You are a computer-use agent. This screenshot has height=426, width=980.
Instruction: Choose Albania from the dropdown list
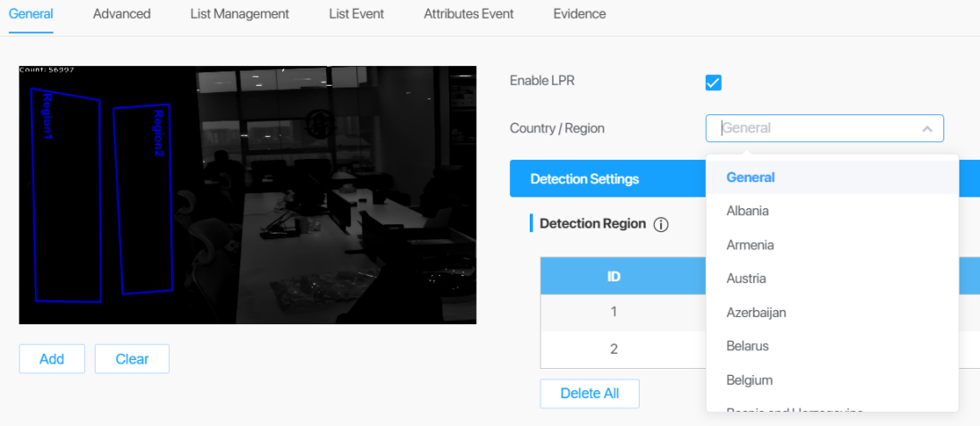832,211
